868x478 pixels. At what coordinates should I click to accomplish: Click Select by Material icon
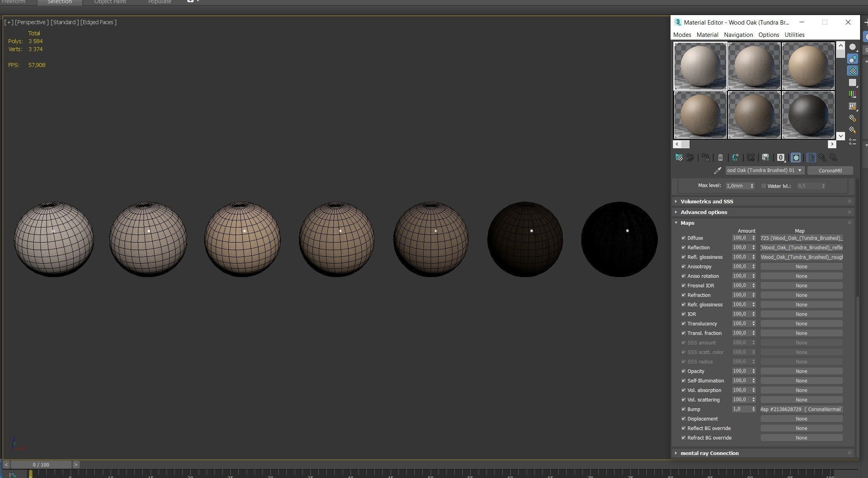853,130
